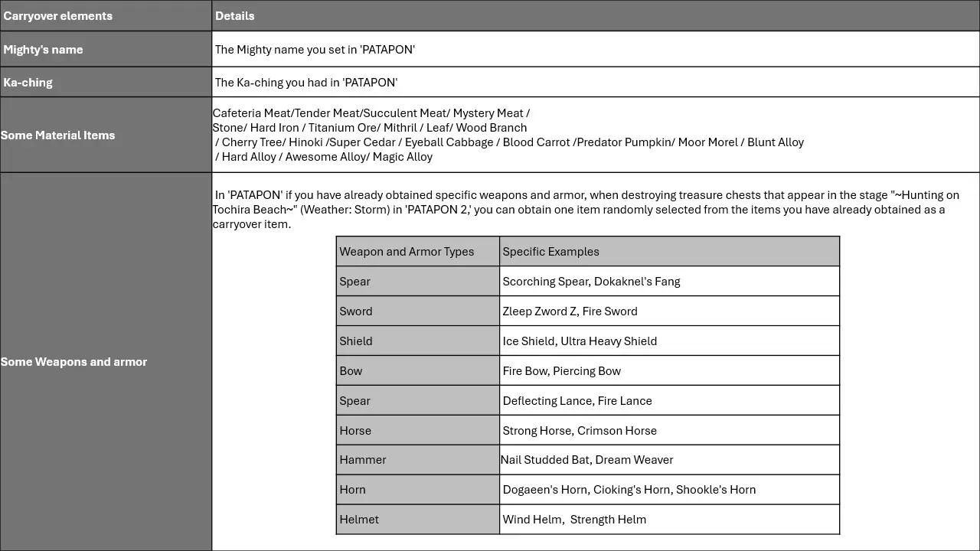The image size is (980, 551).
Task: Click the 'Nail Studded Bat, Dream Weaver' cell
Action: [586, 460]
